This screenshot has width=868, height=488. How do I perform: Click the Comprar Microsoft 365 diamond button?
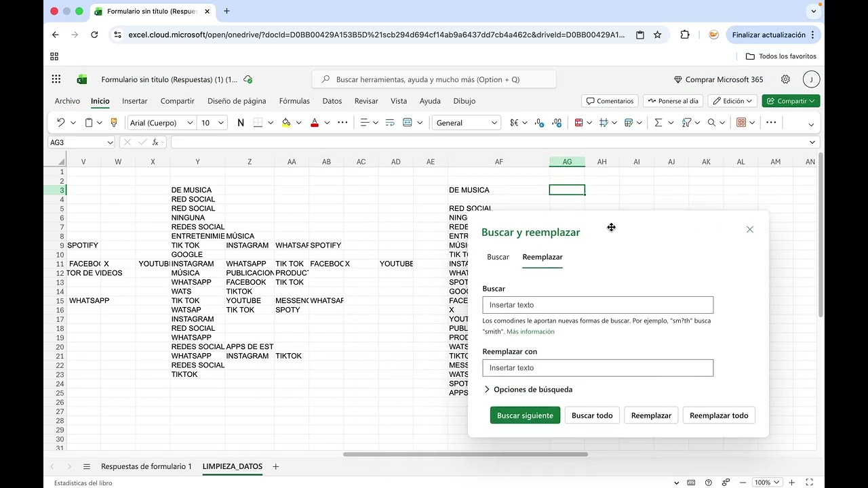(718, 79)
